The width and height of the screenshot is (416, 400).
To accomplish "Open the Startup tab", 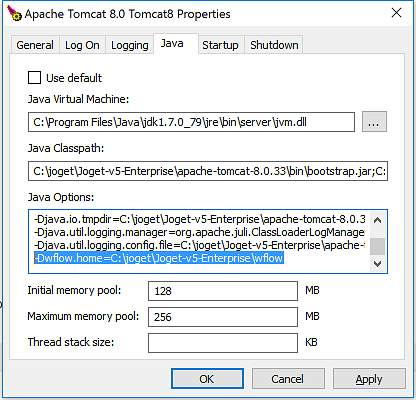I will (220, 45).
